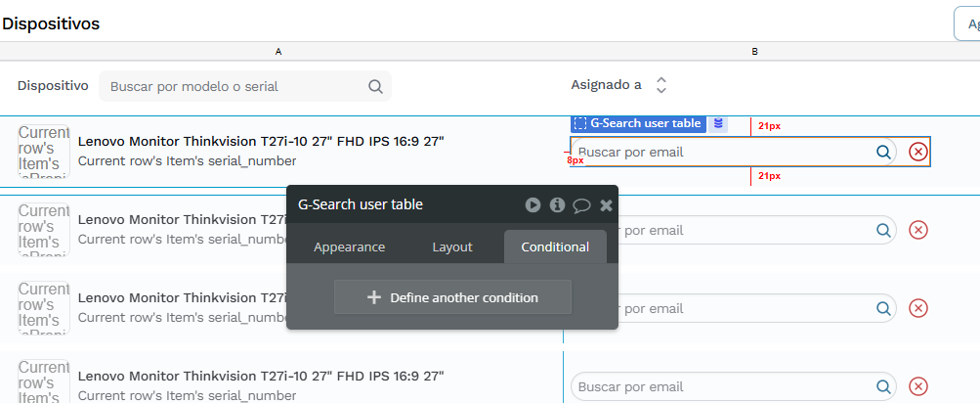Click Define another condition button
The height and width of the screenshot is (403, 980).
coord(452,297)
